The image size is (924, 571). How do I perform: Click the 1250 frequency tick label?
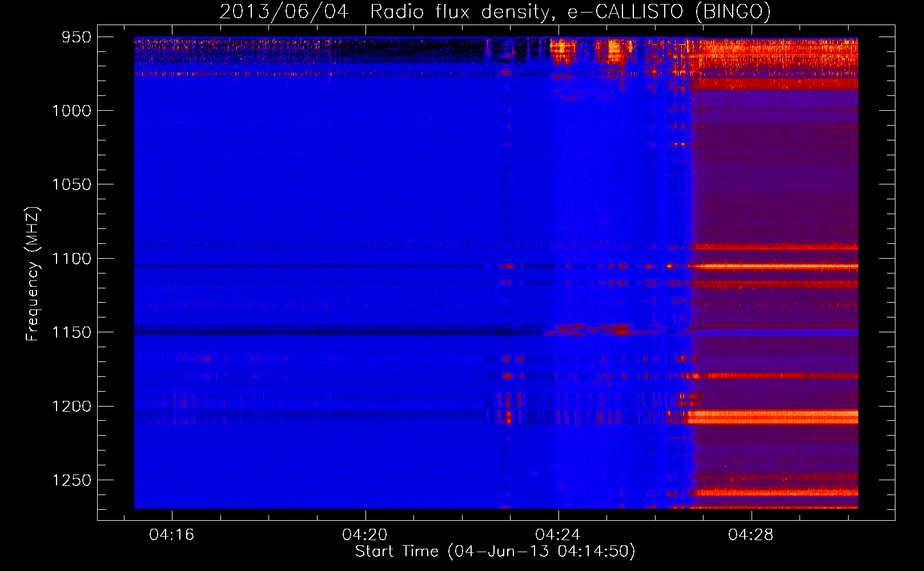pos(72,480)
